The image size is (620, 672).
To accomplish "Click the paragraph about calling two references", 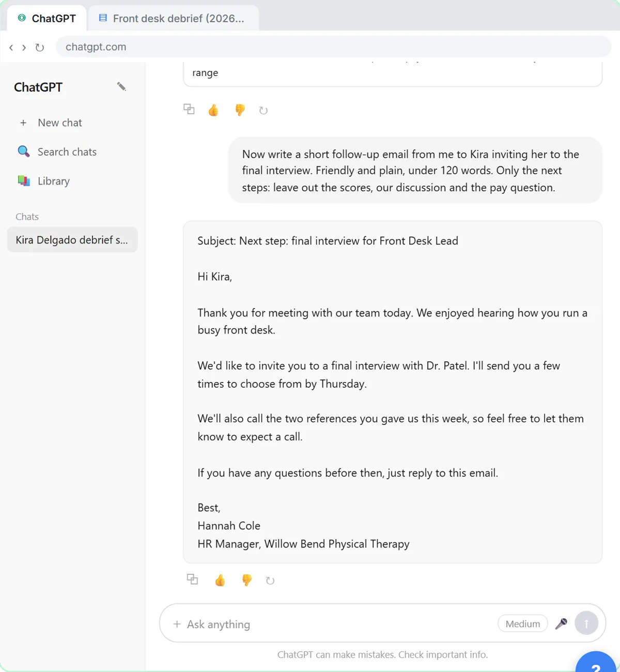I will 391,427.
